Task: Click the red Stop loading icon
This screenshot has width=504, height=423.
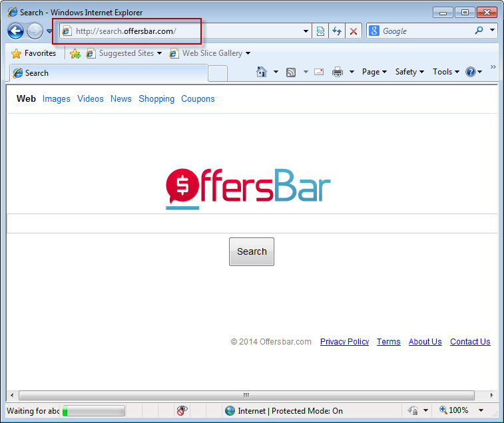Action: (354, 31)
